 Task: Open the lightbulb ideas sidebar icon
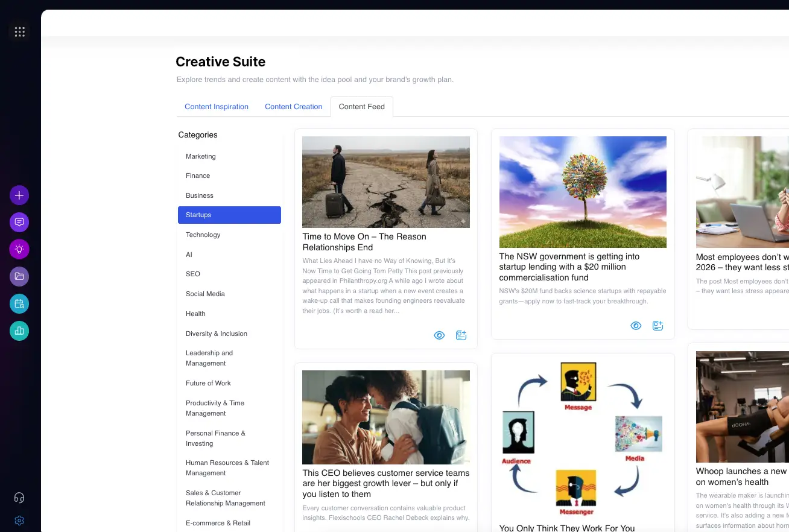(19, 249)
